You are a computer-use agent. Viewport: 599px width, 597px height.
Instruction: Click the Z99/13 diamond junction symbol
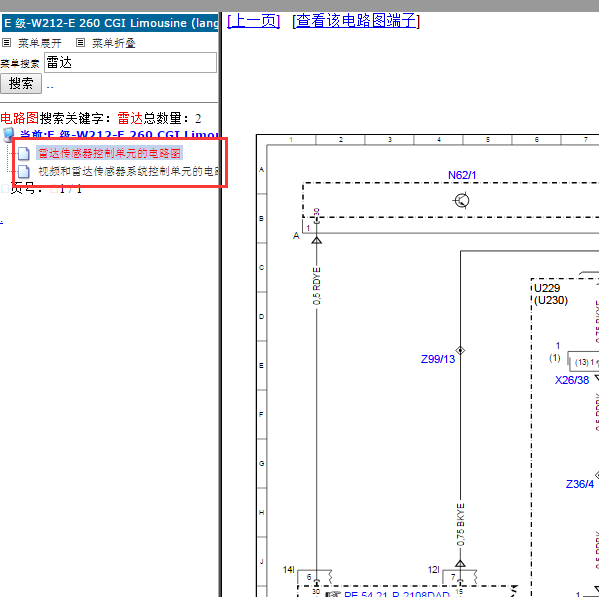tap(460, 350)
